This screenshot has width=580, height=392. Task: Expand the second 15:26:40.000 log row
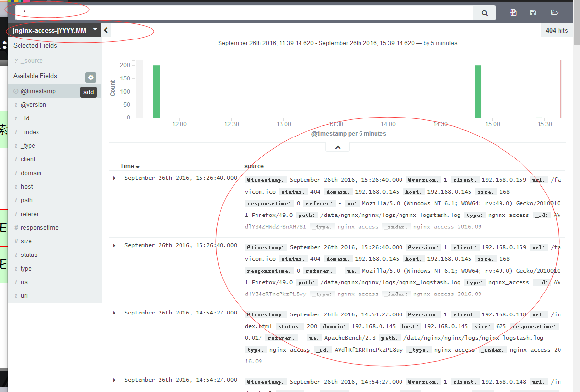click(x=114, y=246)
